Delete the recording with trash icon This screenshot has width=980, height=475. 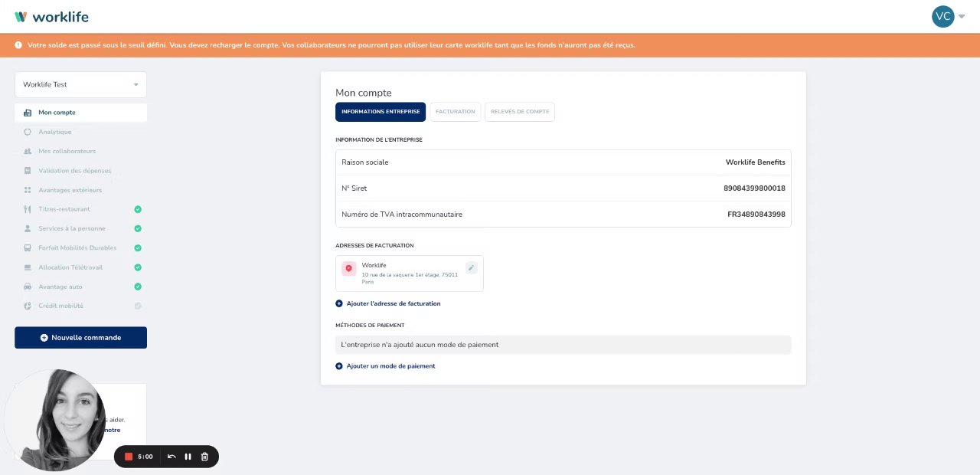click(204, 457)
